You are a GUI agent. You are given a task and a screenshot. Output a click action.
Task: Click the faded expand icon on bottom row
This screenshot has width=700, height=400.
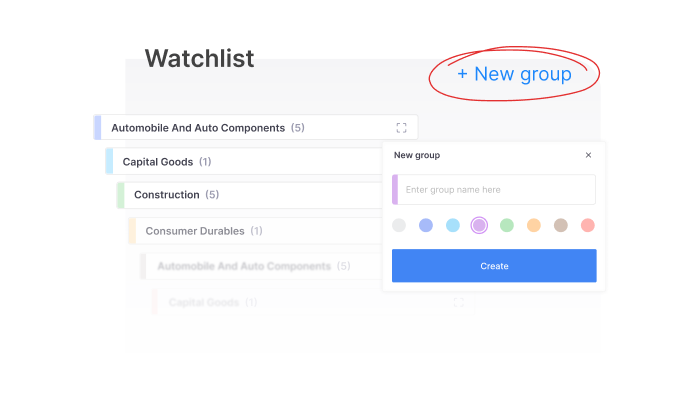[459, 302]
